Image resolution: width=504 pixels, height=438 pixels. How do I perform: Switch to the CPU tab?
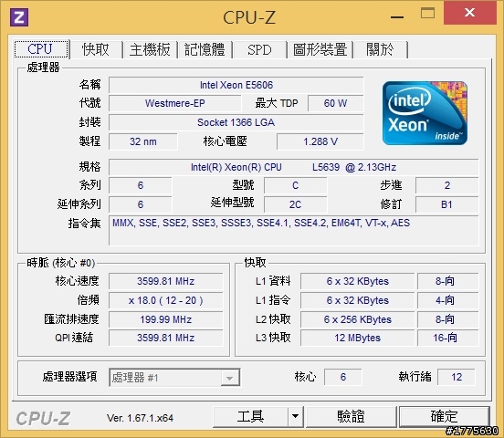[41, 49]
